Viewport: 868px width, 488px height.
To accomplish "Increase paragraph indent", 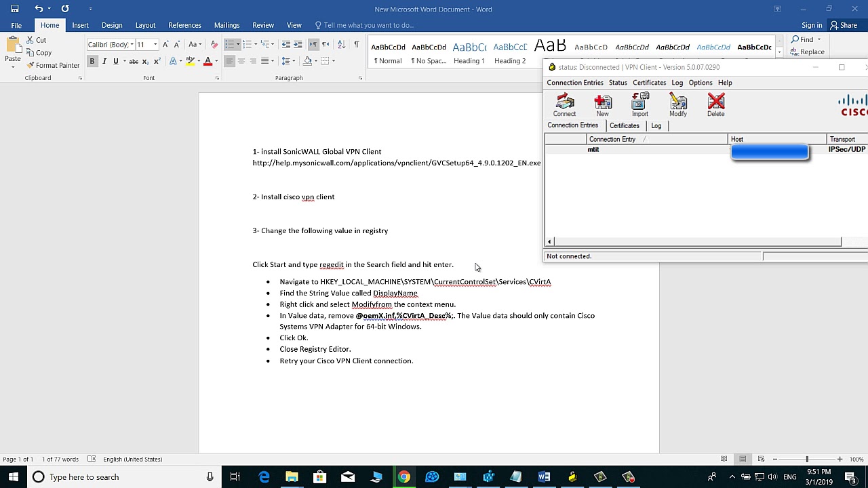I will tap(299, 45).
